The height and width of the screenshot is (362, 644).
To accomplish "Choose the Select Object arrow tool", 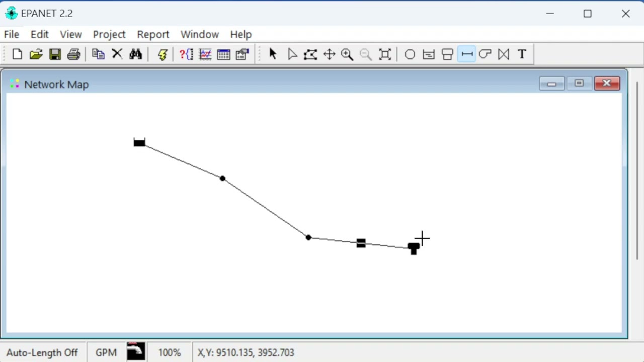I will tap(273, 54).
